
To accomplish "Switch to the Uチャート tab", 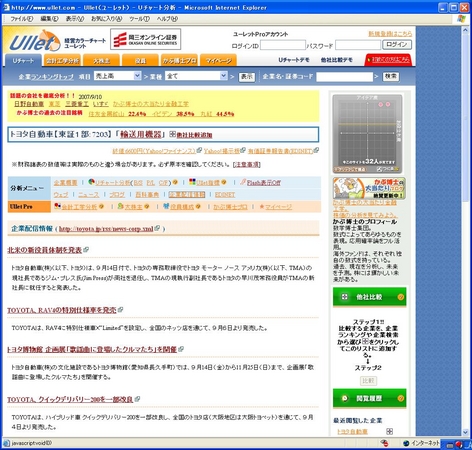I will [x=23, y=61].
